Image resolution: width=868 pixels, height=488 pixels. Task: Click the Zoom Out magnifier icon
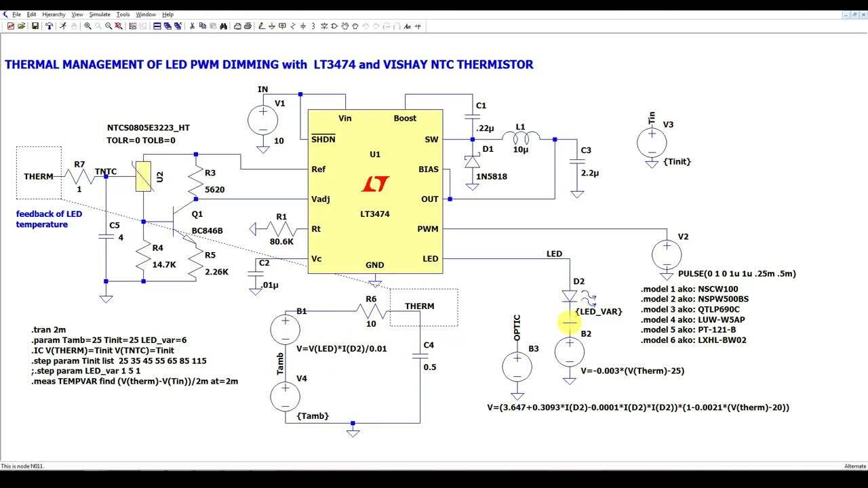[x=108, y=26]
